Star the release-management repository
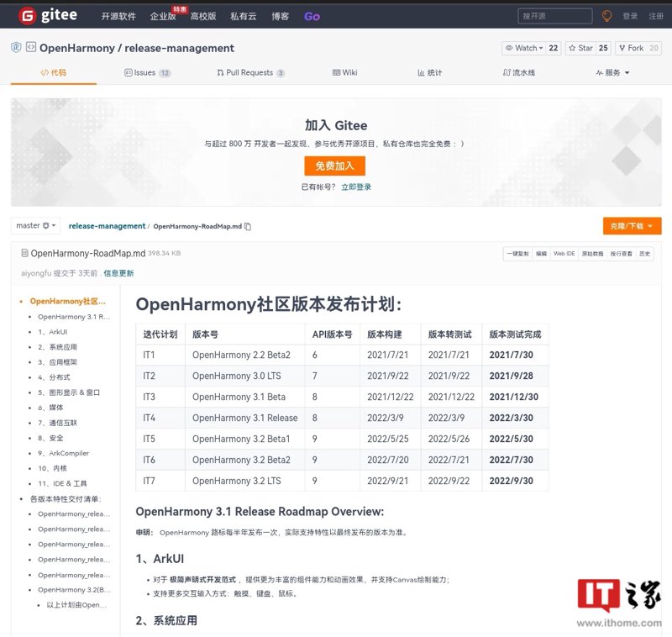 click(580, 48)
